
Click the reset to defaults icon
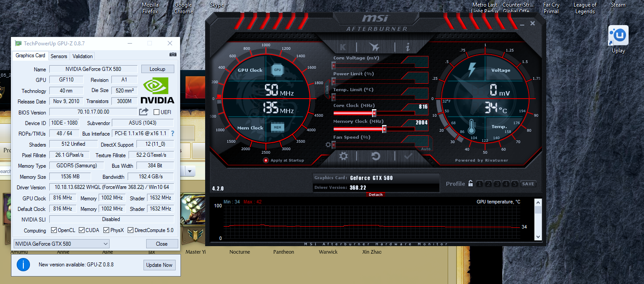(x=375, y=156)
